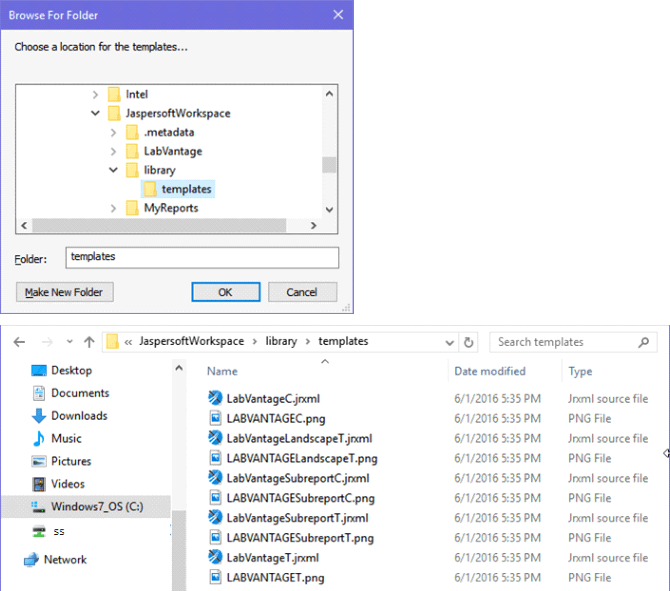670x591 pixels.
Task: Click the folder tree vertical scrollbar thumb
Action: tap(329, 165)
